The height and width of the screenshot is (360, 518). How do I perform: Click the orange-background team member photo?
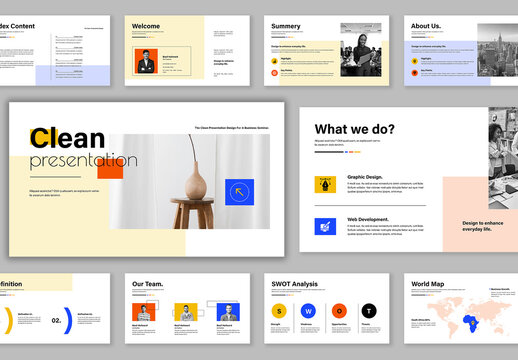(144, 312)
